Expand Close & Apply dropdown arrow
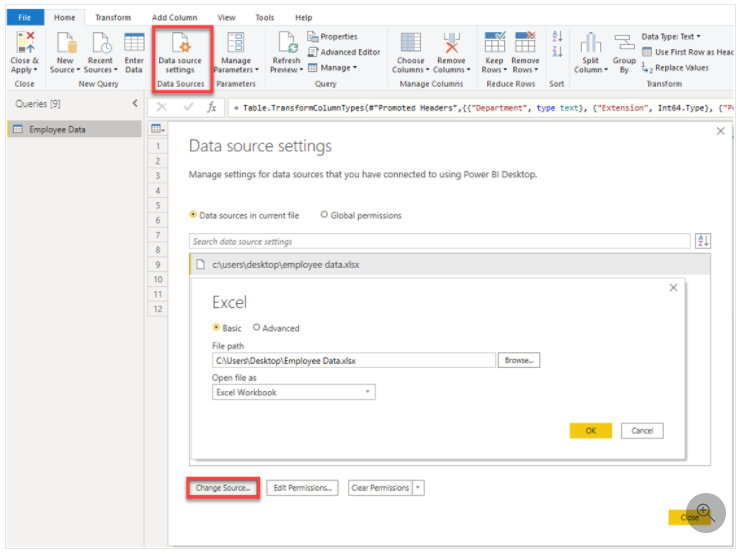Image resolution: width=740 pixels, height=556 pixels. [x=35, y=70]
